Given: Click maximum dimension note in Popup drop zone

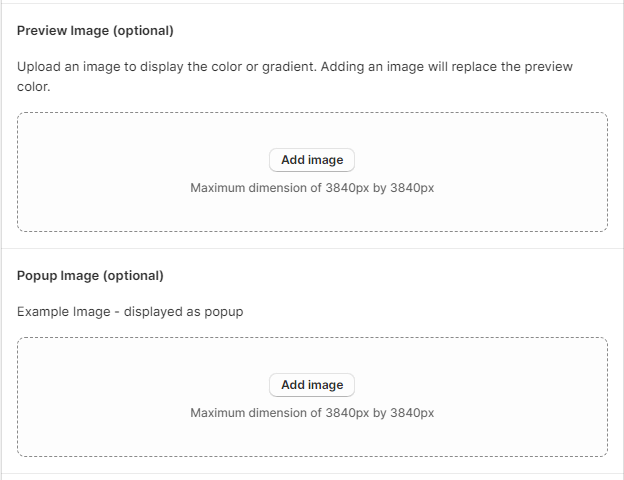Looking at the screenshot, I should click(x=312, y=413).
